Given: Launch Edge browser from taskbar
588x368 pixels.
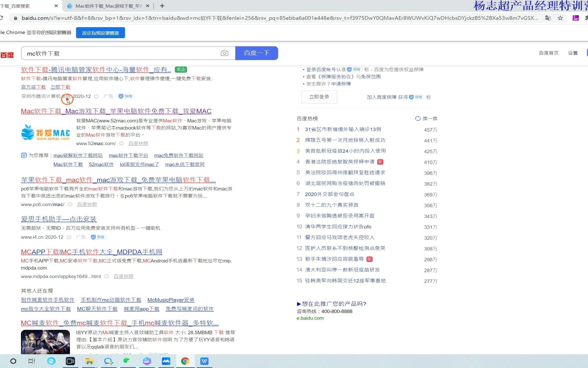Looking at the screenshot, I should click(x=51, y=361).
